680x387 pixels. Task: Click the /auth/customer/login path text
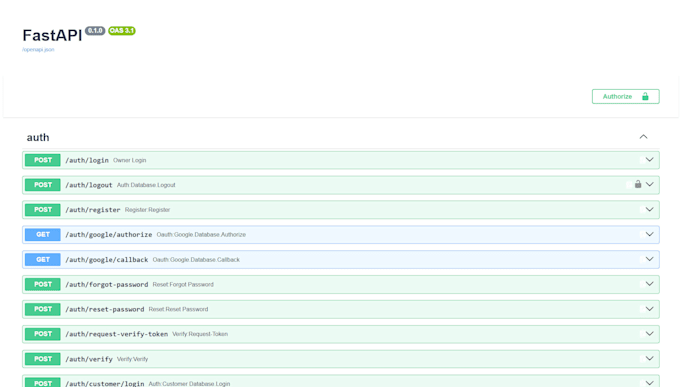point(105,384)
